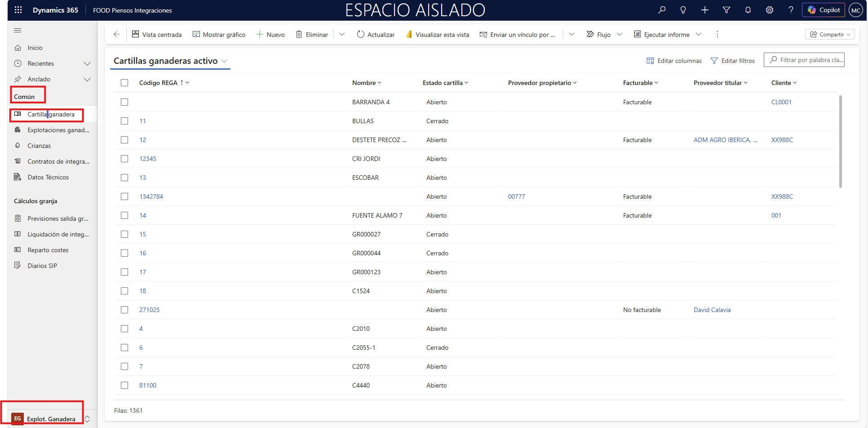Toggle the select-all rows checkbox
This screenshot has height=428, width=868.
124,83
